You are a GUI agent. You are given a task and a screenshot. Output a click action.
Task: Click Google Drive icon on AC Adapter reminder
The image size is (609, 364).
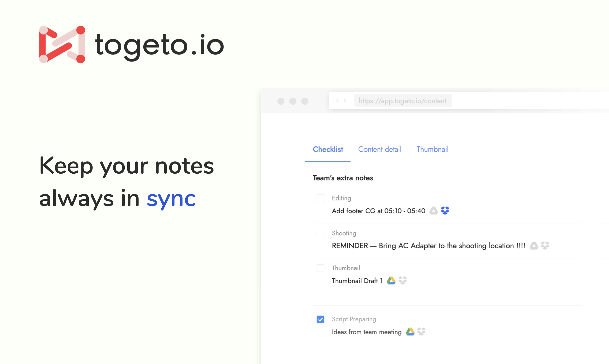point(534,245)
